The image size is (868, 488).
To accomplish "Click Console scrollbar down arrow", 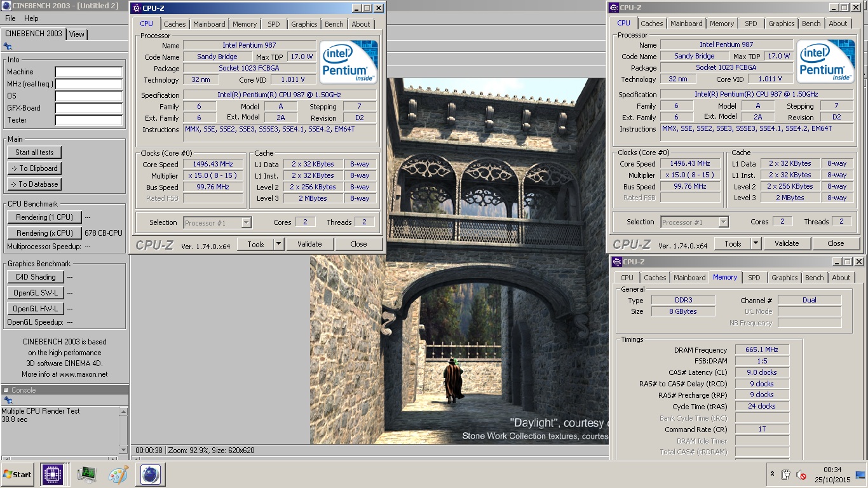I will click(123, 450).
